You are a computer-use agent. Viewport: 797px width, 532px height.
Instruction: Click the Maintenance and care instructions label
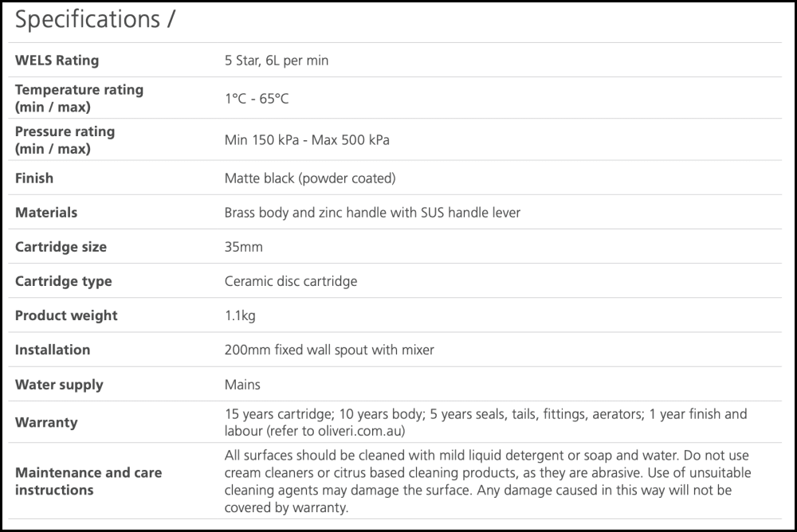88,481
